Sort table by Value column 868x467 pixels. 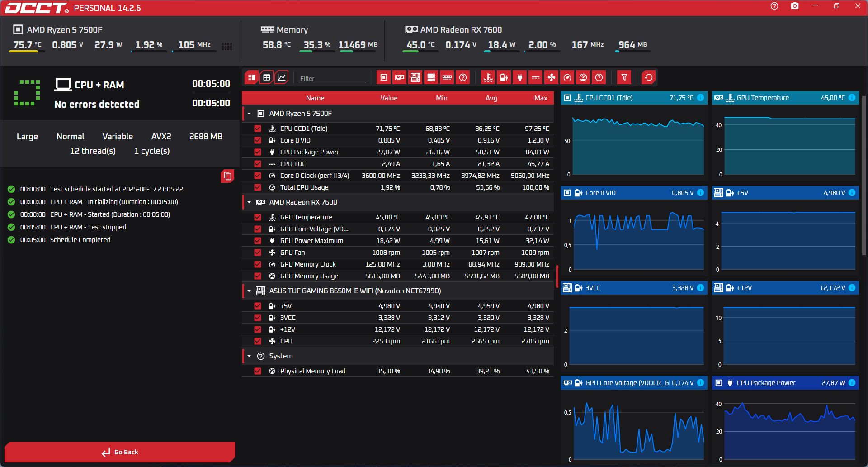point(389,98)
